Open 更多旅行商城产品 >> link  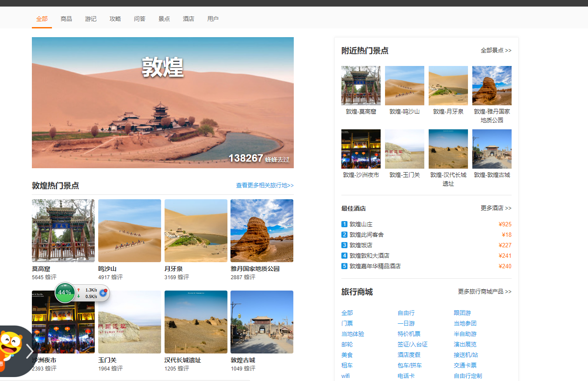(x=485, y=291)
